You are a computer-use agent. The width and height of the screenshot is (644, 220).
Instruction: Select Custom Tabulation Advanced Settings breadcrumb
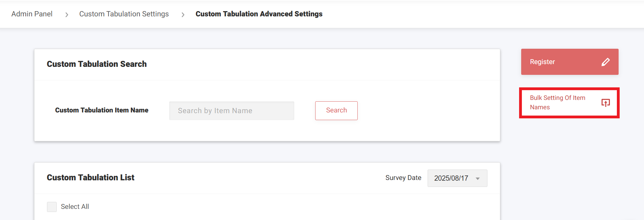(259, 14)
